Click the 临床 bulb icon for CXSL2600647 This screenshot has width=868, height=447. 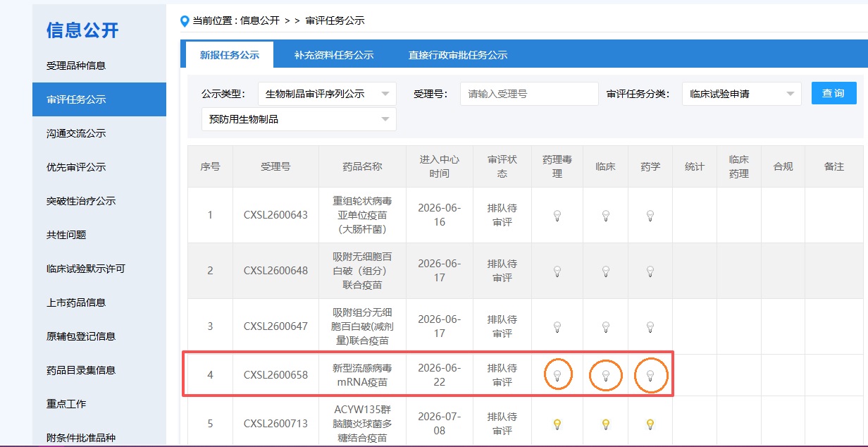click(606, 327)
